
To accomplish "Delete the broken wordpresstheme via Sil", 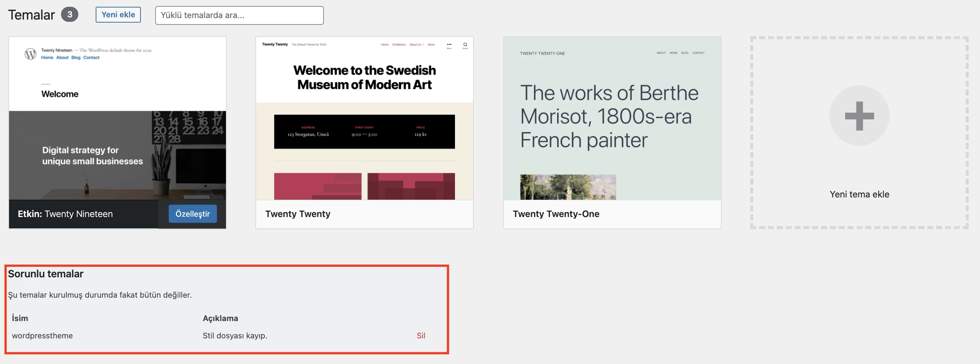I will click(x=421, y=335).
